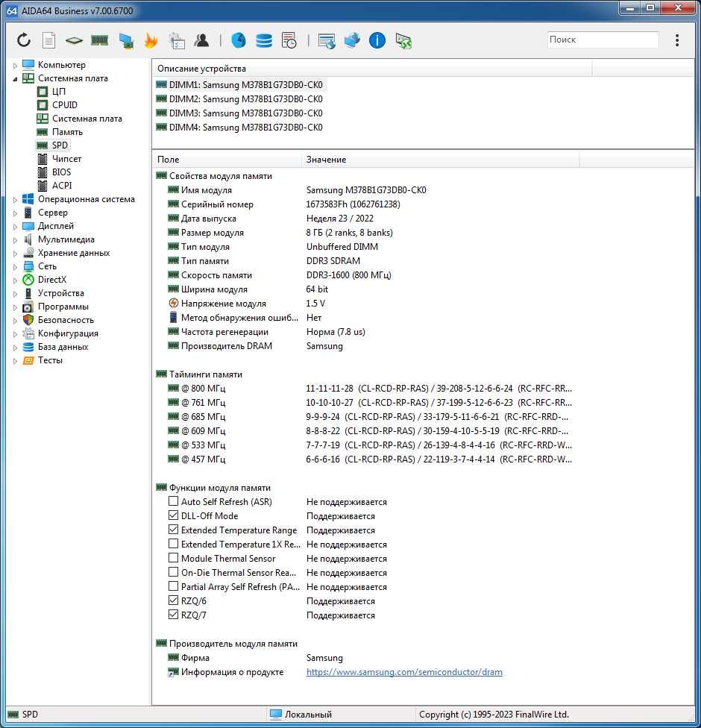Viewport: 701px width, 728px height.
Task: Expand Хранение данных node
Action: click(x=15, y=254)
